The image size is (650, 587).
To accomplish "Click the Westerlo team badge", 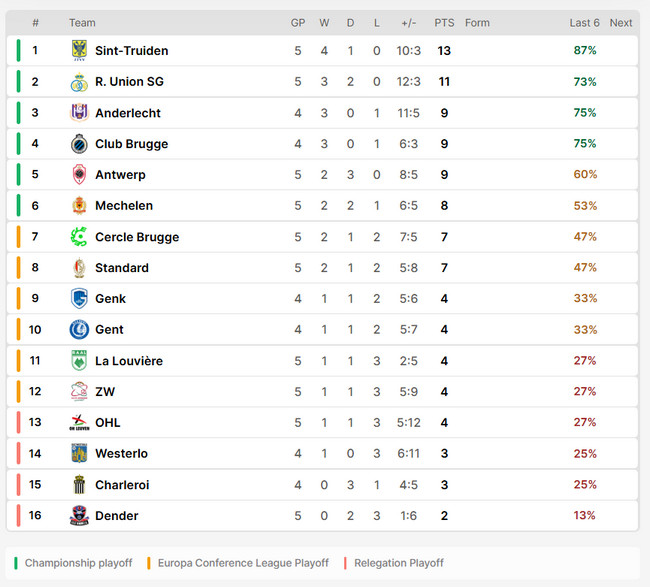I will tap(79, 454).
